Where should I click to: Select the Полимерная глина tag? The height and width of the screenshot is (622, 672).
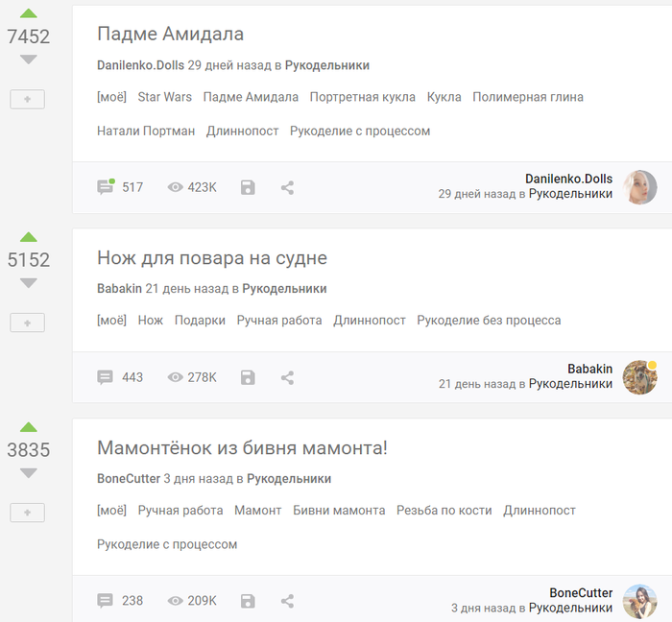click(x=528, y=97)
